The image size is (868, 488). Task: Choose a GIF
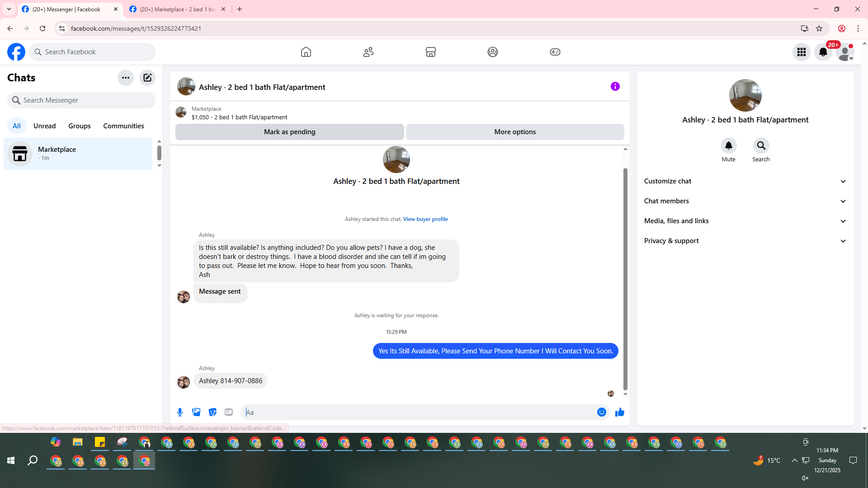229,412
